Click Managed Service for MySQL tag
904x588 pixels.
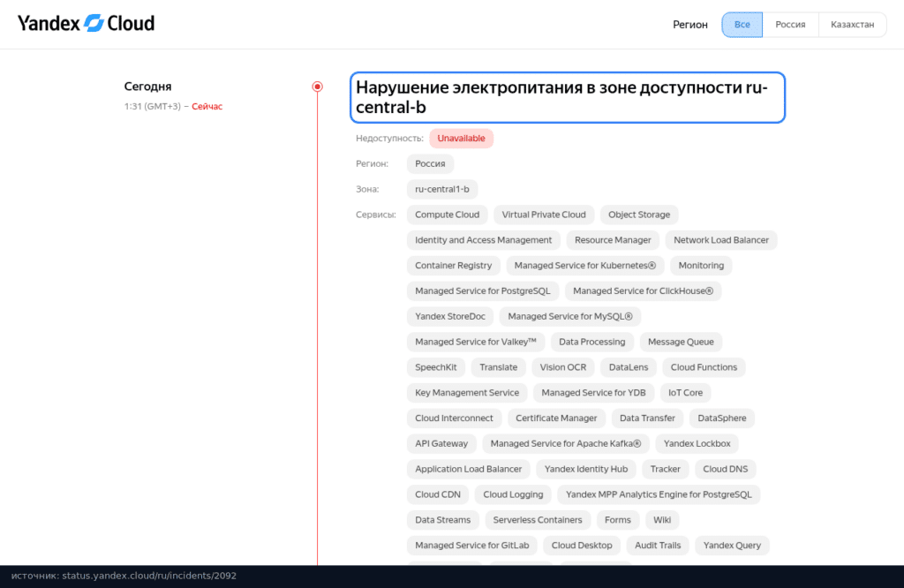click(x=570, y=316)
